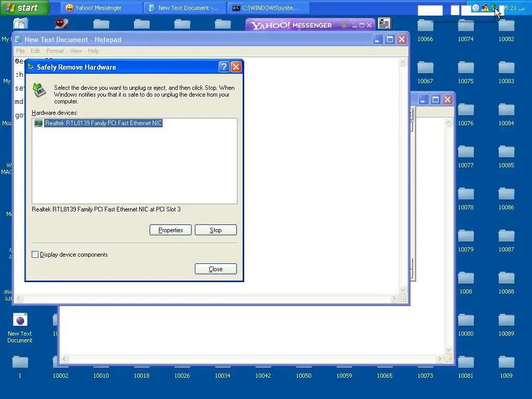The image size is (532, 399).
Task: Maximize the second Notepad window behind
Action: pyautogui.click(x=436, y=99)
